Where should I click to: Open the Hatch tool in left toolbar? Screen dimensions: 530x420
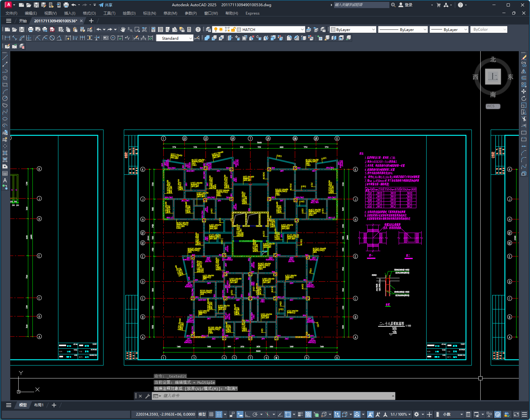pyautogui.click(x=5, y=153)
